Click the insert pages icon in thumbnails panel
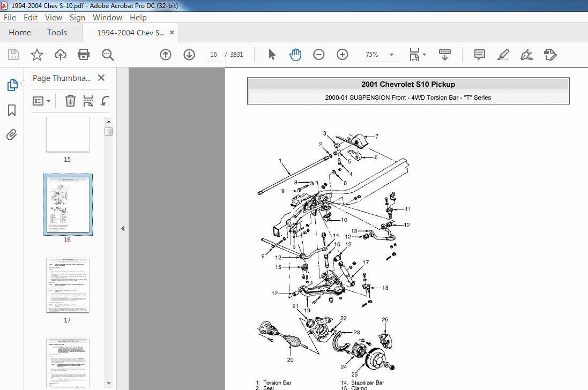 tap(88, 101)
